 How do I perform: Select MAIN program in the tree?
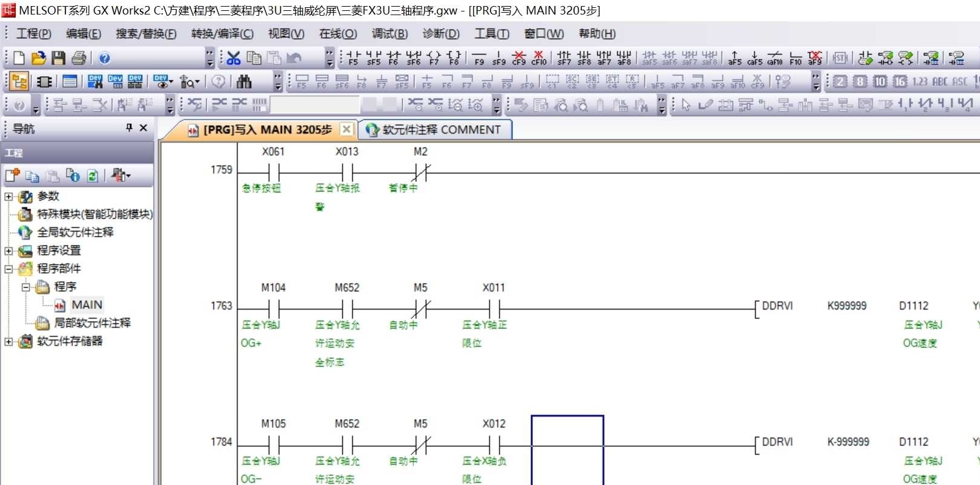pos(87,305)
